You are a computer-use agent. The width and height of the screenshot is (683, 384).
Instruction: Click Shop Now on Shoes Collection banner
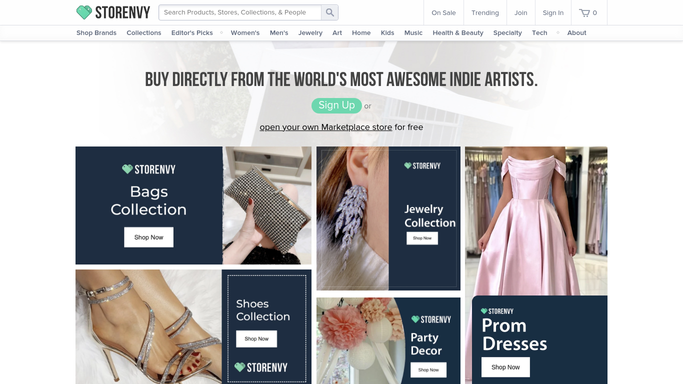[257, 339]
